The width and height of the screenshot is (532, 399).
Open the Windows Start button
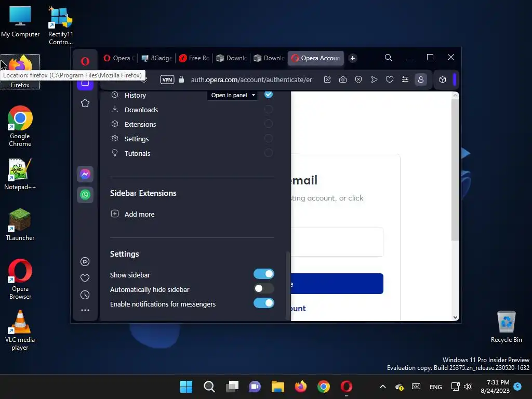186,387
